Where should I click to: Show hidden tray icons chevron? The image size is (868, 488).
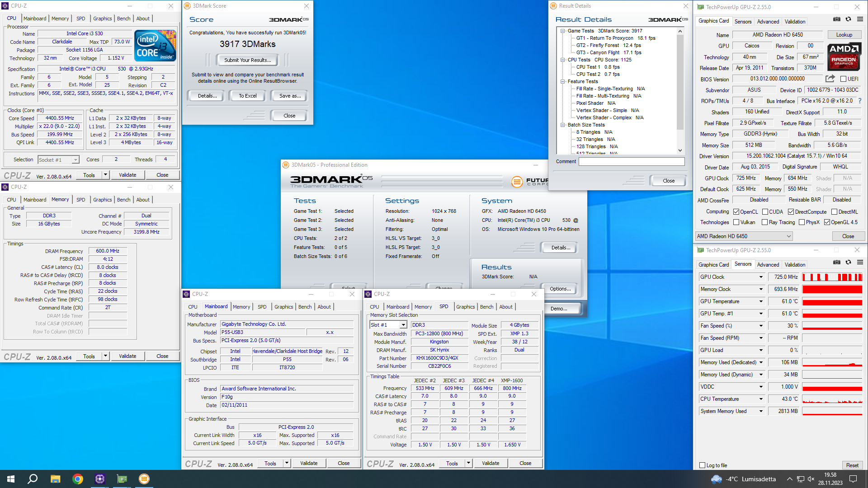pyautogui.click(x=789, y=479)
